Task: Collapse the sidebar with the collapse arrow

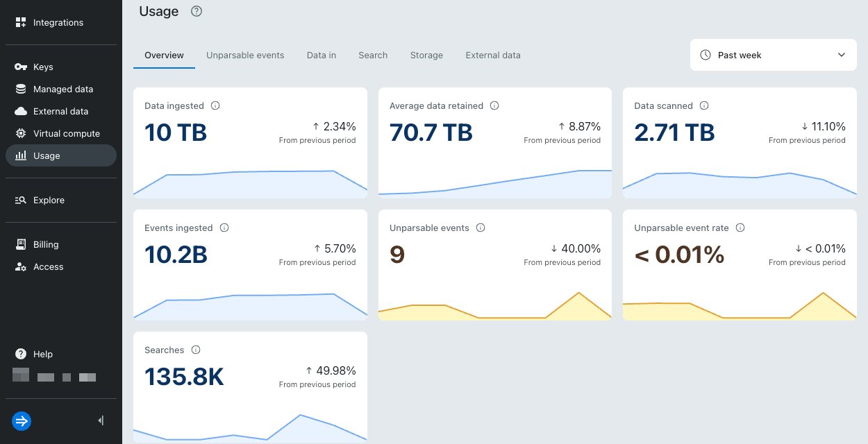Action: 101,420
